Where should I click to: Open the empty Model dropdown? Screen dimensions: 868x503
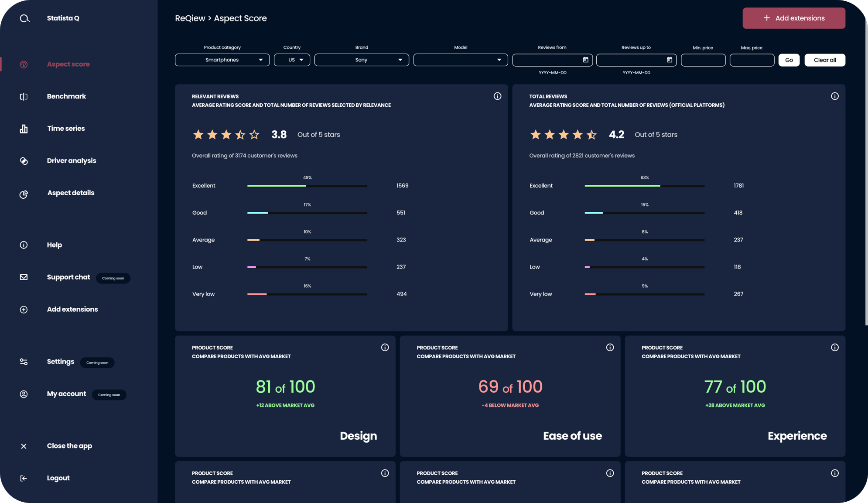pyautogui.click(x=460, y=60)
